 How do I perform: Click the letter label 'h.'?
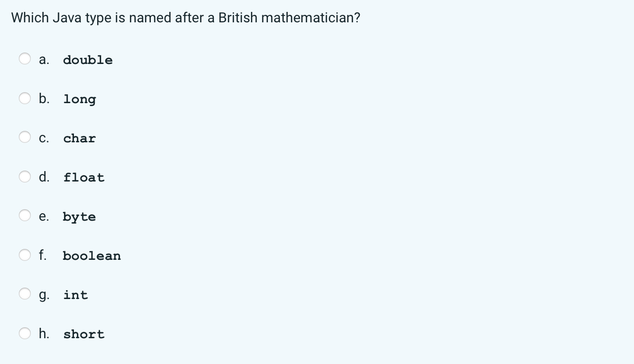click(x=44, y=334)
